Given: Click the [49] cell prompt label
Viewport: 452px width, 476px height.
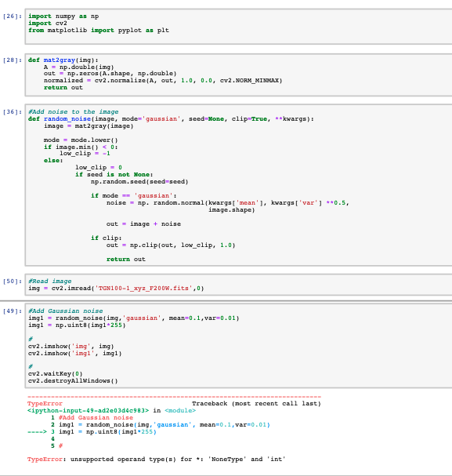Looking at the screenshot, I should pos(13,311).
